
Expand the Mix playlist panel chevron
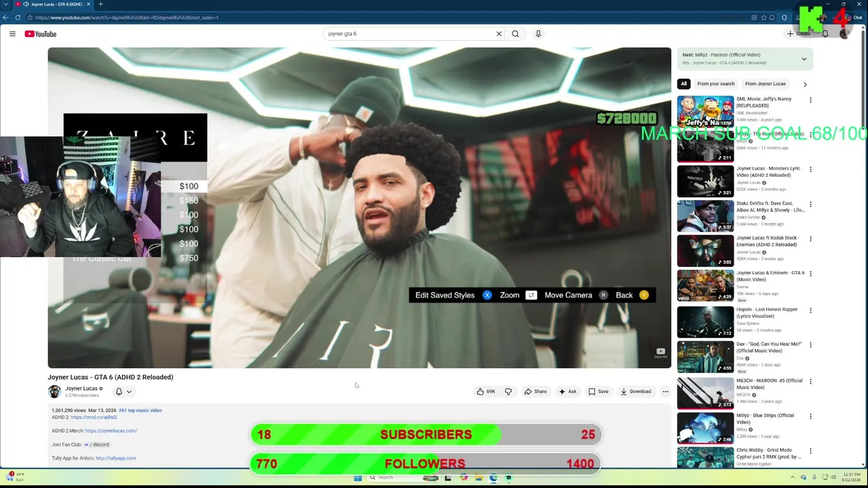click(x=804, y=59)
